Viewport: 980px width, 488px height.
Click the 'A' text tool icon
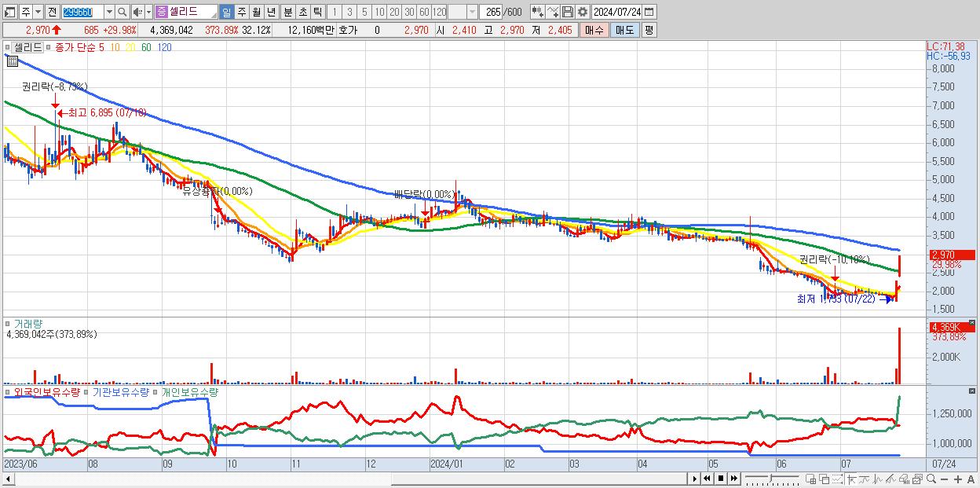pyautogui.click(x=971, y=479)
